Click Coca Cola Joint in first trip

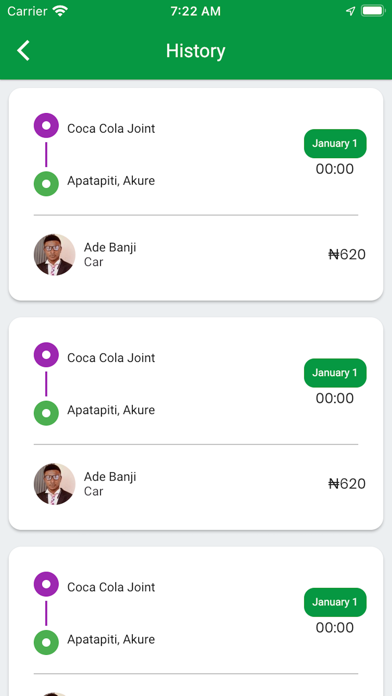point(111,129)
